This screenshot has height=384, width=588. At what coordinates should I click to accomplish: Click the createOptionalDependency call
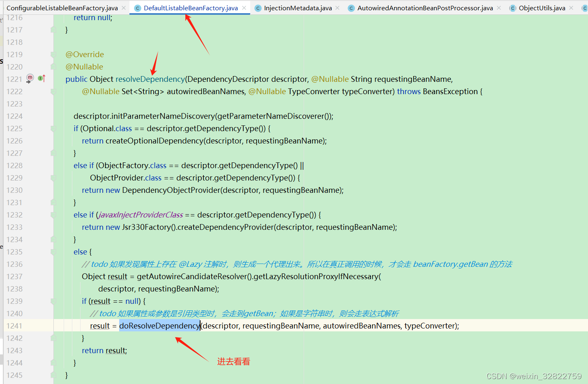154,141
